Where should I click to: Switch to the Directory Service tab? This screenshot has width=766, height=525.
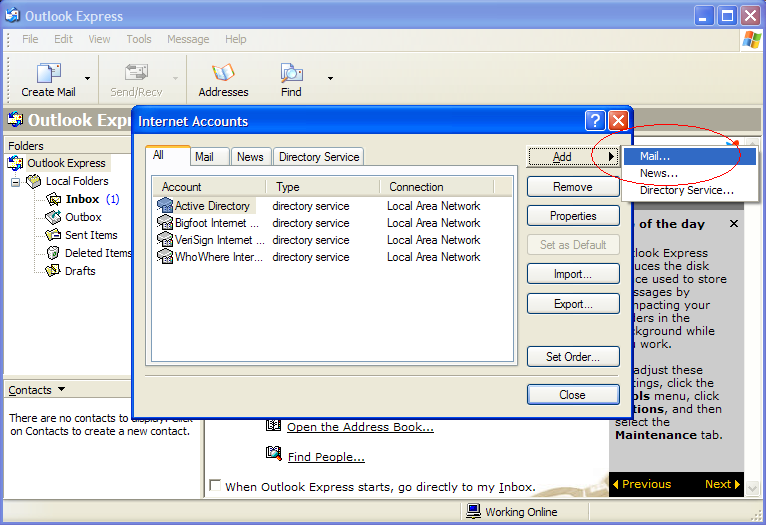click(x=319, y=157)
